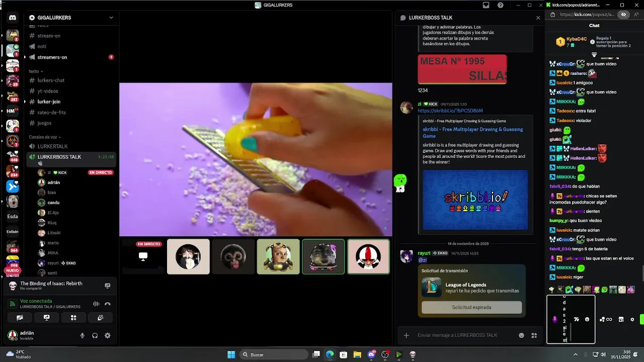
Task: Click the Solicitud expirada button
Action: pos(471,307)
